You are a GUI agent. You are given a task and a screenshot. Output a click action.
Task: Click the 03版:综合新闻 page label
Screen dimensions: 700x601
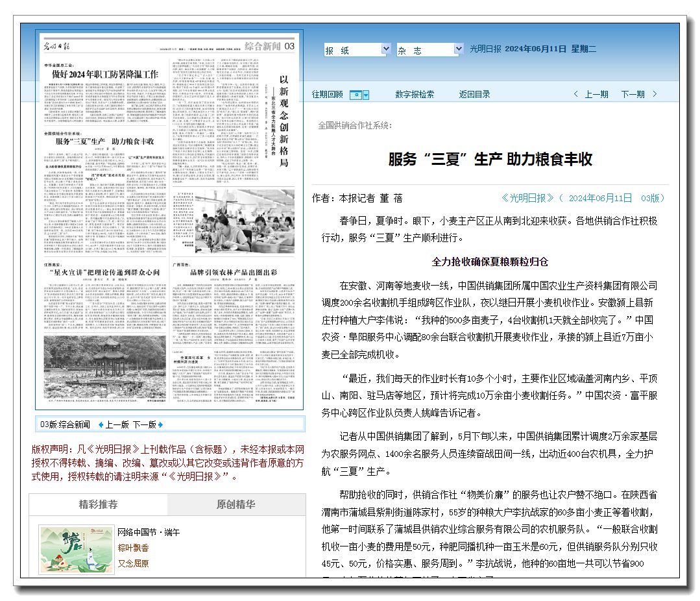[65, 424]
